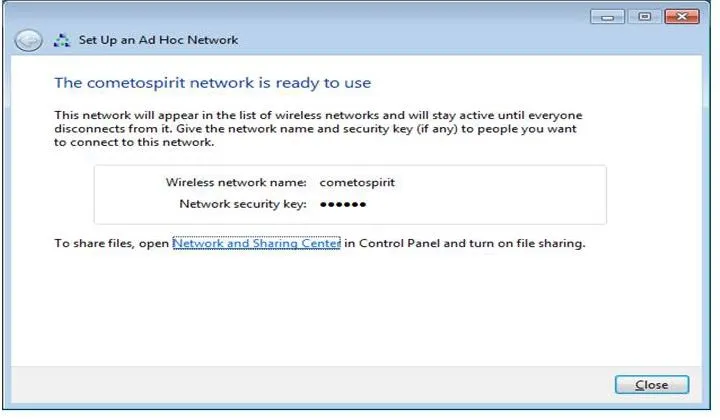
Task: Click the 'Network security key:' label
Action: click(243, 204)
